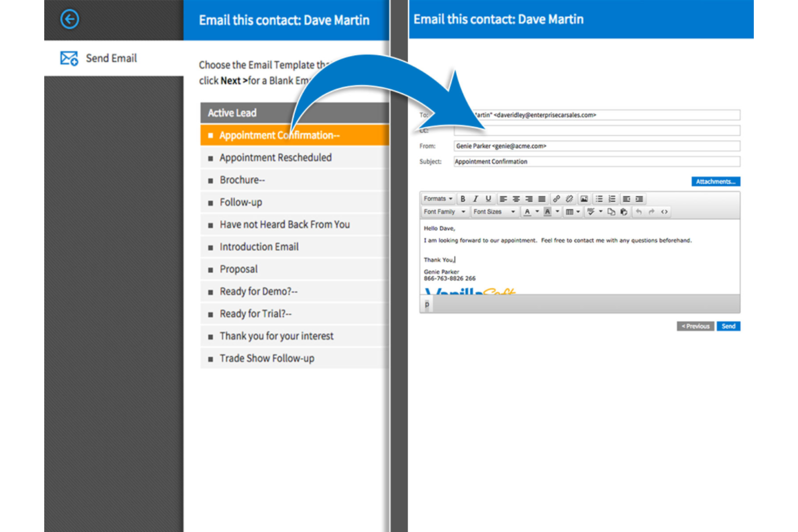The height and width of the screenshot is (532, 798).
Task: Italicize selected text using the toolbar
Action: point(475,198)
